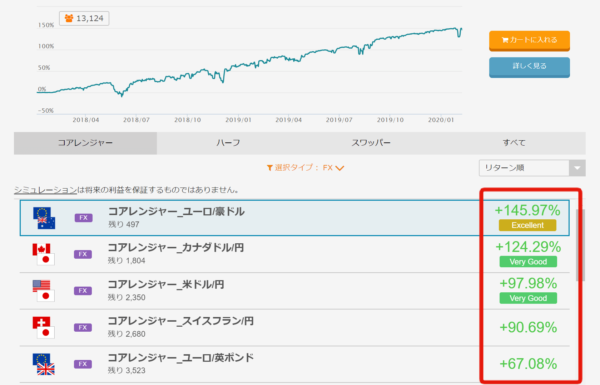Click the EU/UK flag icon
This screenshot has height=385, width=600.
[x=44, y=364]
